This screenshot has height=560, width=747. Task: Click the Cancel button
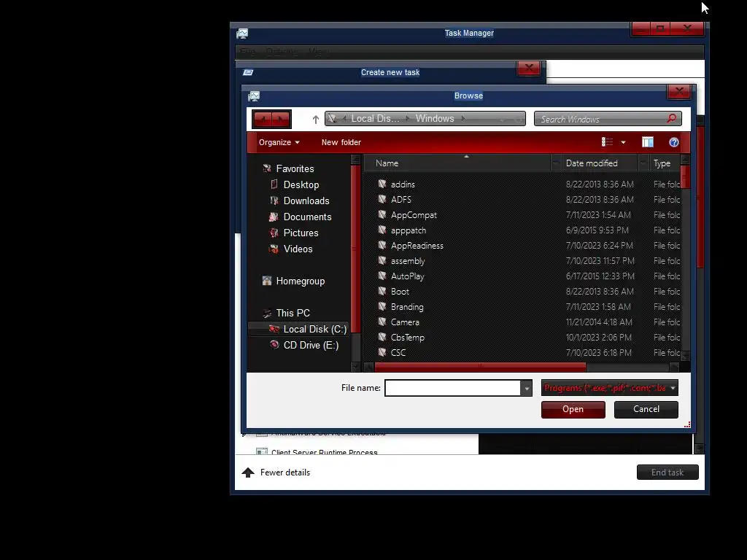[x=646, y=410]
